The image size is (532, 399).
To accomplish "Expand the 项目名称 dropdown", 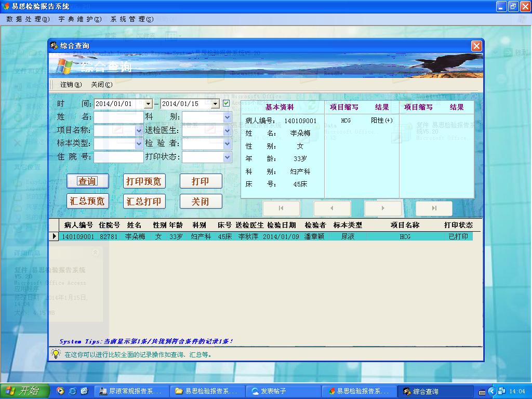I will point(139,130).
